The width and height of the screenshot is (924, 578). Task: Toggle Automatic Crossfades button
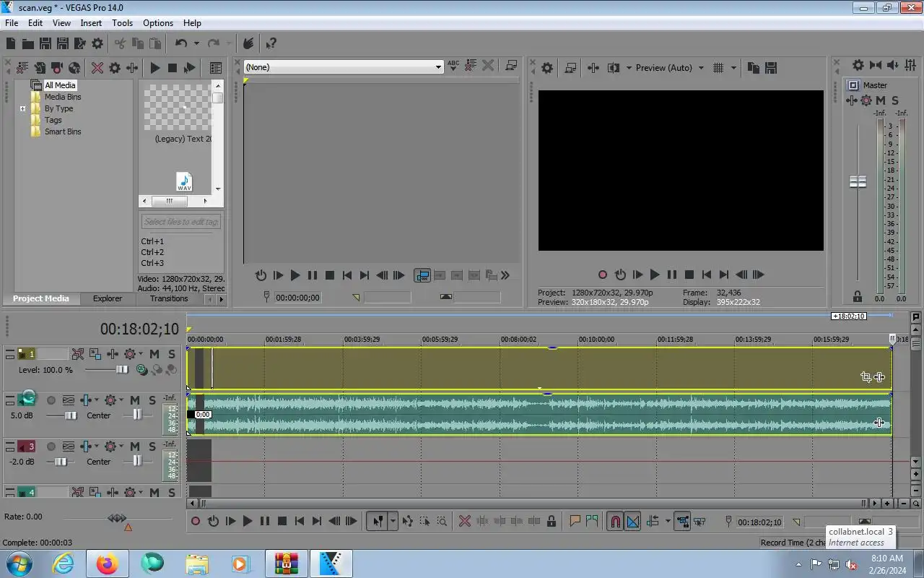pos(633,521)
